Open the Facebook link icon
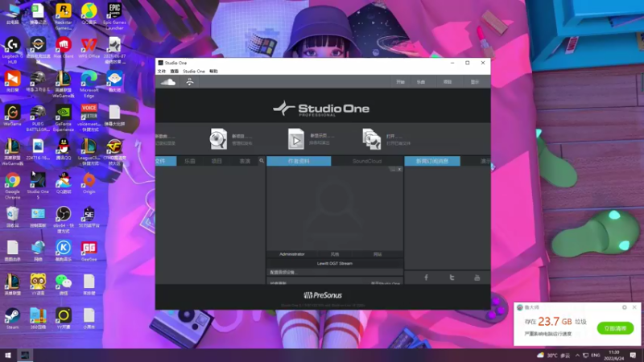This screenshot has width=644, height=362. click(x=426, y=278)
